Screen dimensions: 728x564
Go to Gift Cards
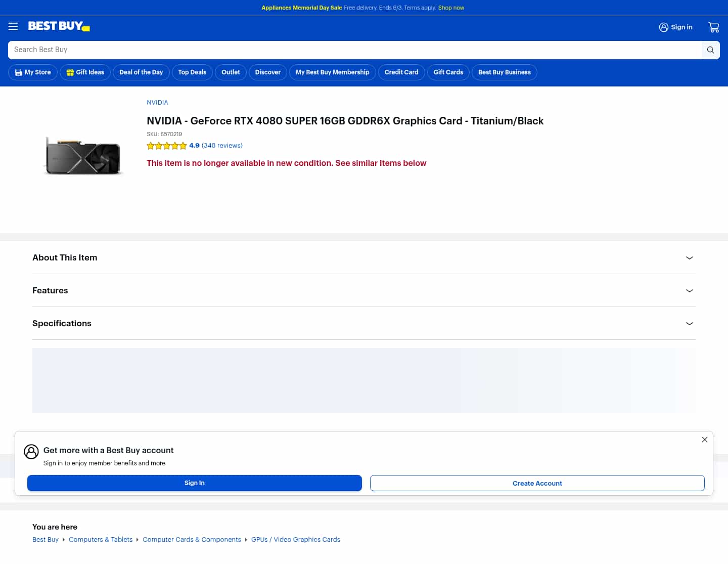tap(448, 72)
